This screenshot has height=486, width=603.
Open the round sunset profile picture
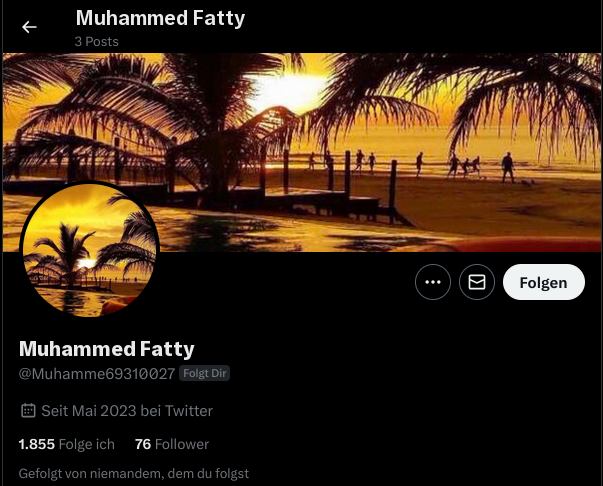pyautogui.click(x=89, y=250)
